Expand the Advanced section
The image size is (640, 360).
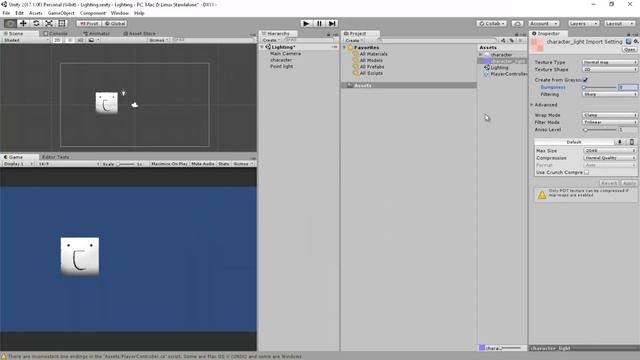coord(532,105)
